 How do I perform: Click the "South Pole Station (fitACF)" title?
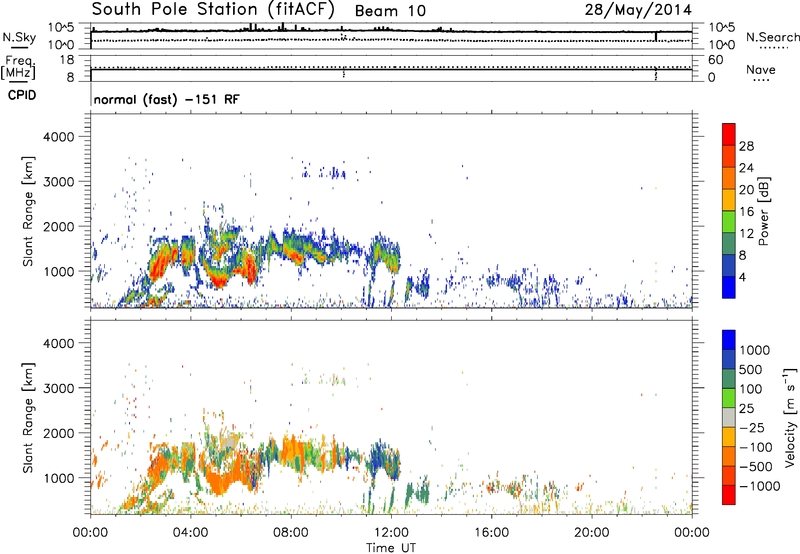213,9
